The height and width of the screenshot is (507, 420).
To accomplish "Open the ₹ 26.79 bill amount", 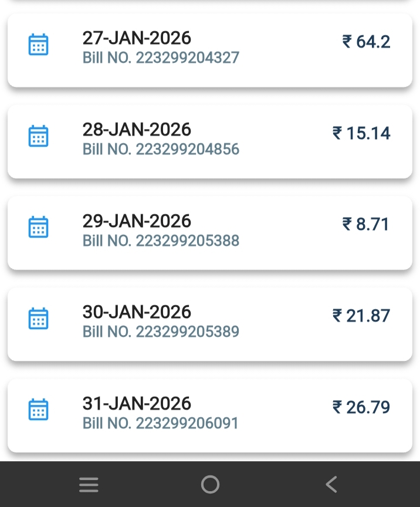I will coord(361,407).
